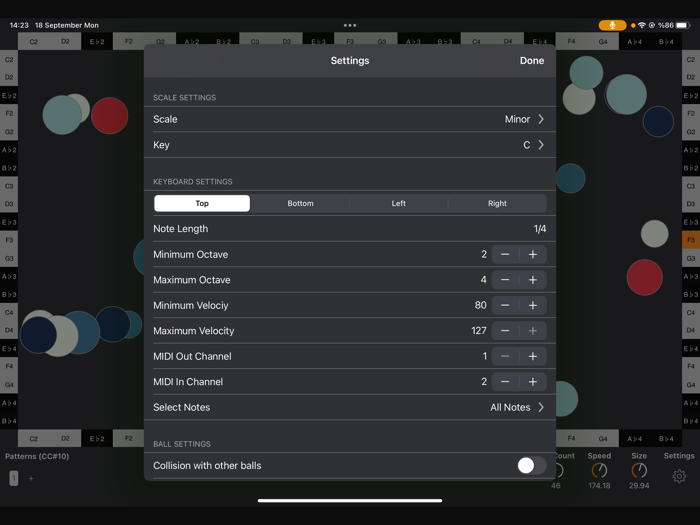Switch to the Bottom keyboard tab
Screen dimensions: 700x525
click(x=300, y=203)
